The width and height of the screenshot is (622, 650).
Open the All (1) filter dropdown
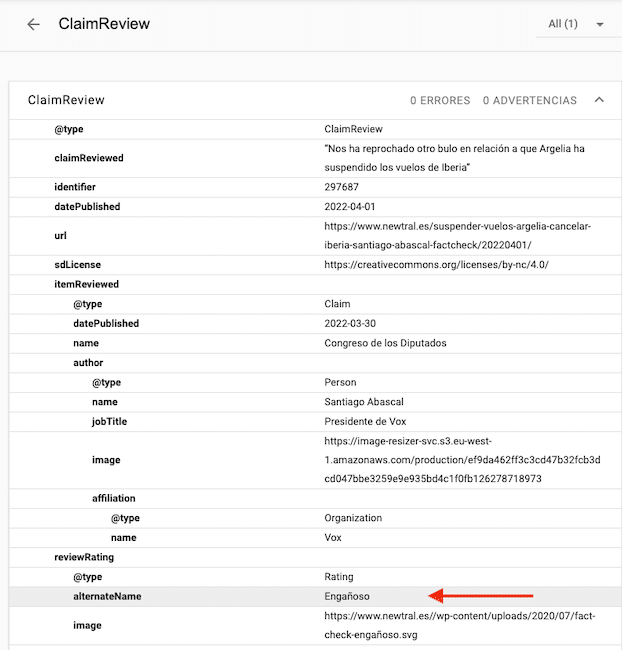pyautogui.click(x=578, y=24)
